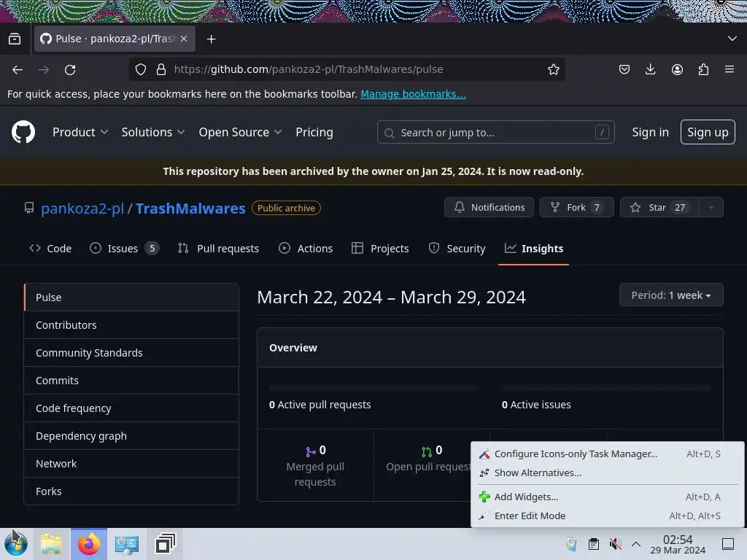Focus the Search or jump to field
The height and width of the screenshot is (560, 747).
tap(495, 133)
